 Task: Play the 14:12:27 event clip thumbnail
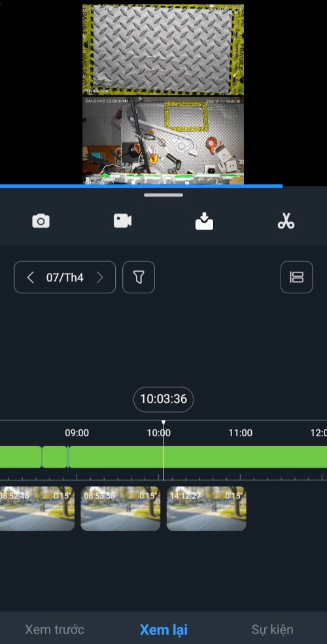(x=207, y=508)
